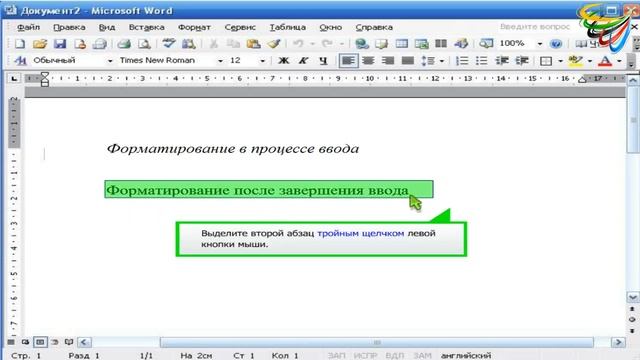
Task: Open Print Preview magnifier icon
Action: 144,44
